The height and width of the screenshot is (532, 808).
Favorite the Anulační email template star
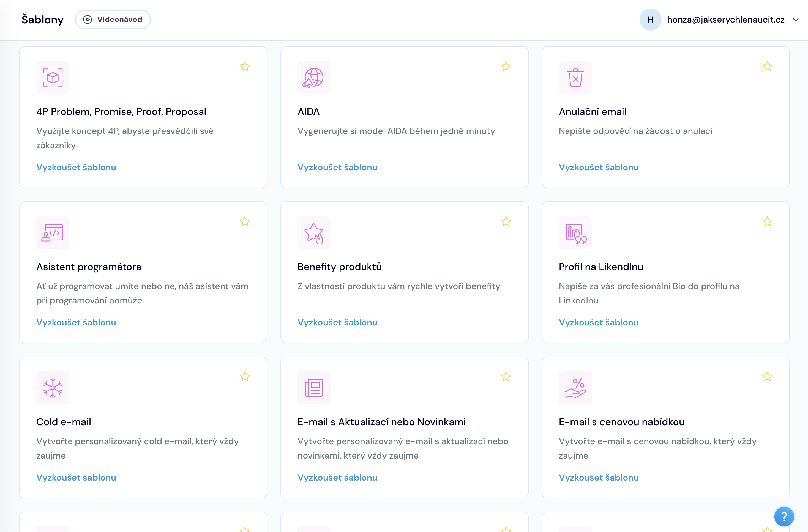(767, 66)
